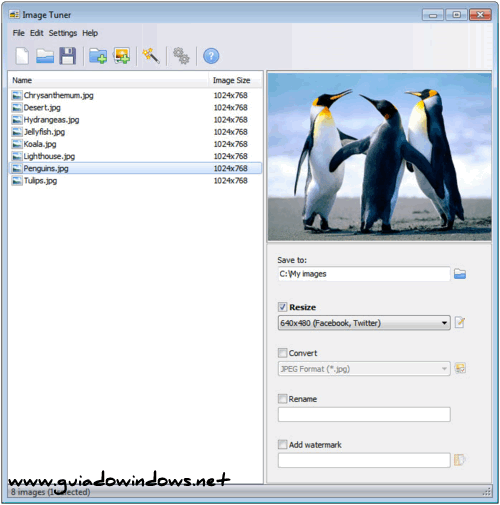This screenshot has height=505, width=500.
Task: Click the Save to path field
Action: point(364,274)
